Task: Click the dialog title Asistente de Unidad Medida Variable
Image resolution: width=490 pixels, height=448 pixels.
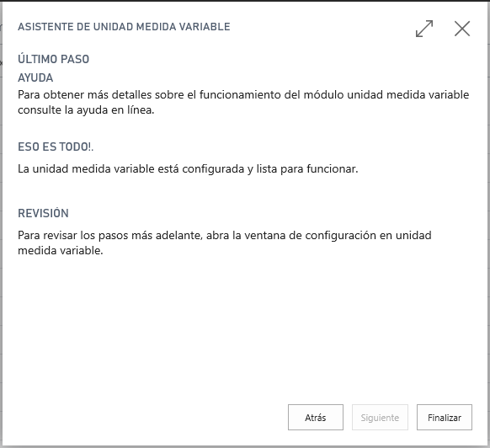Action: pos(124,27)
